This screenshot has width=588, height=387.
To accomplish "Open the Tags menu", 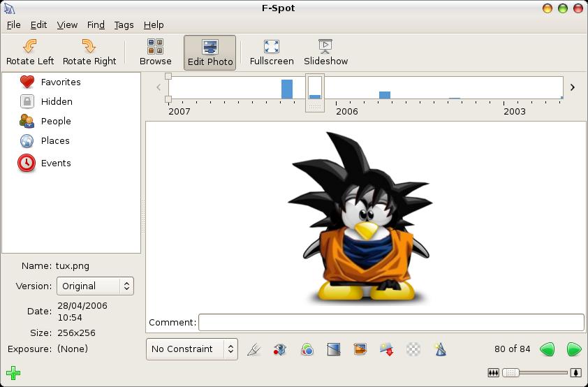I will pos(124,25).
